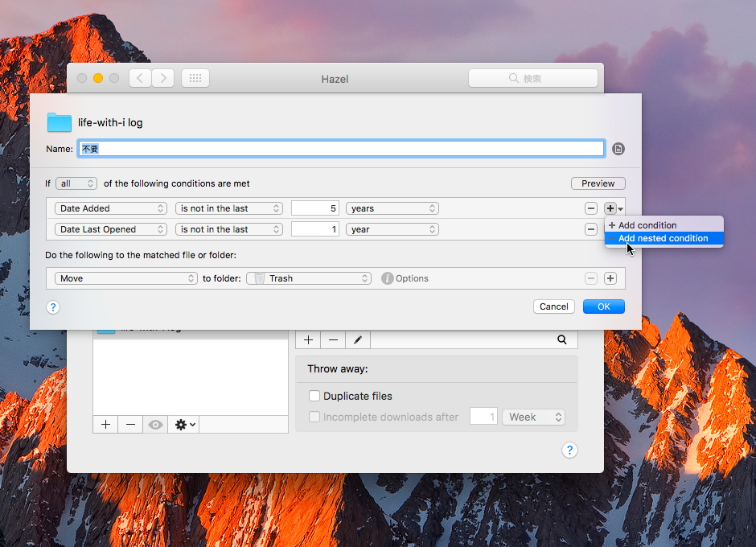
Task: Open the Trash destination folder dropdown
Action: [x=309, y=278]
